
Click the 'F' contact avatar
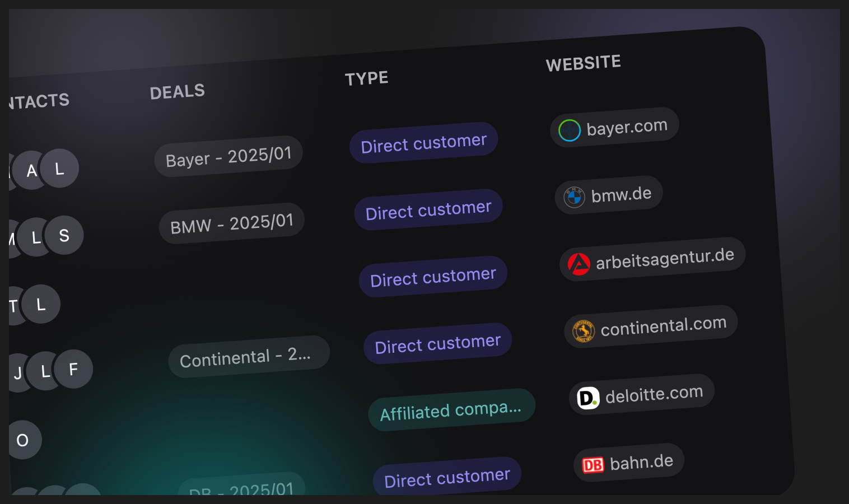click(x=73, y=369)
